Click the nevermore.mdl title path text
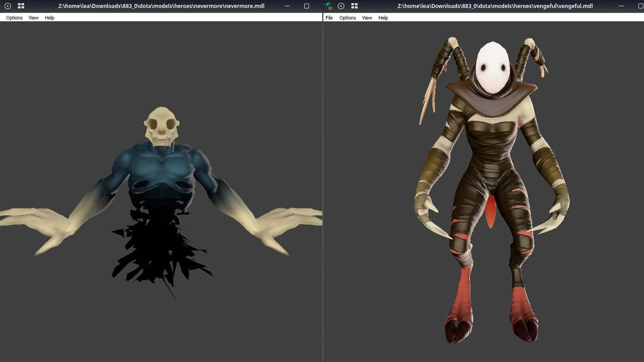Viewport: 644px width, 362px height. pos(161,6)
